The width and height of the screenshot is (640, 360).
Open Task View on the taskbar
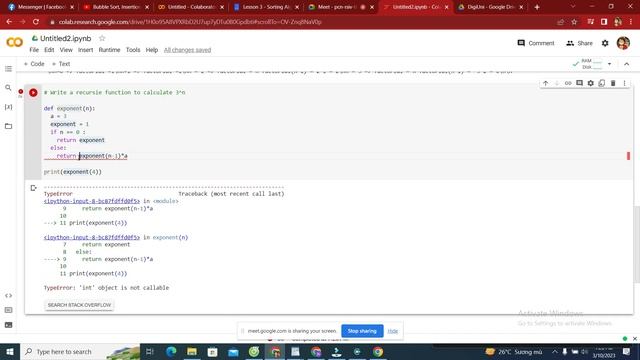pyautogui.click(x=149, y=351)
